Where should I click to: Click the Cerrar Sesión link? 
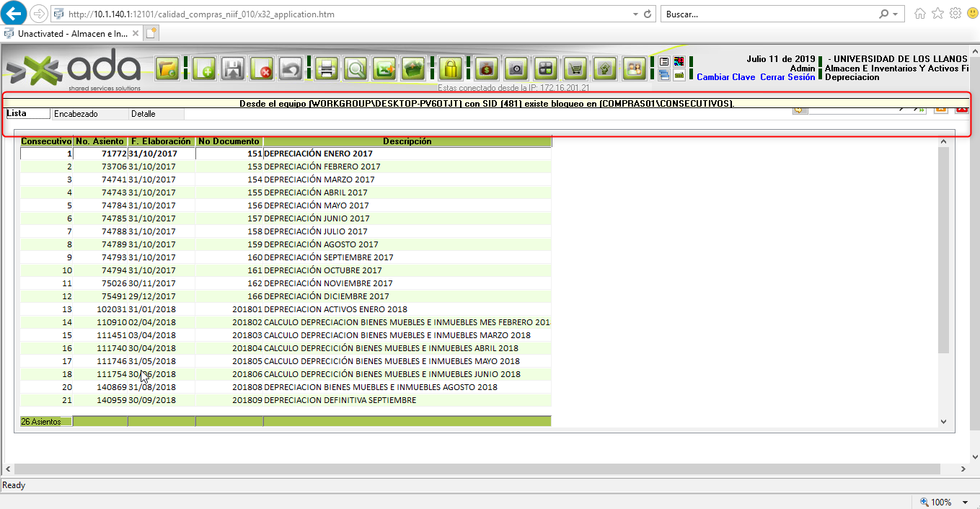tap(787, 77)
